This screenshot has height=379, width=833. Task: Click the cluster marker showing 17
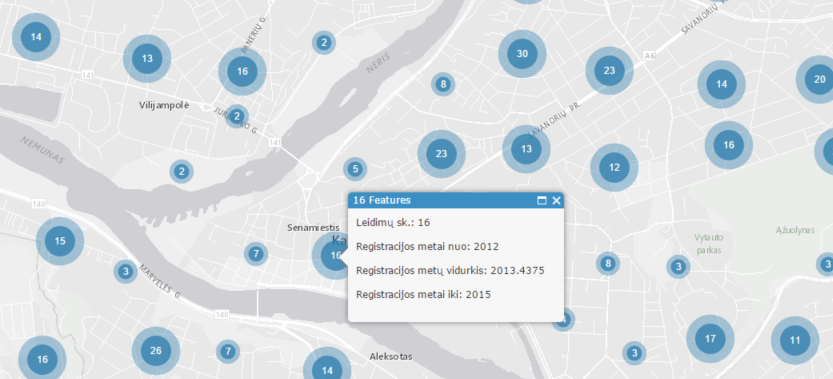tap(710, 339)
